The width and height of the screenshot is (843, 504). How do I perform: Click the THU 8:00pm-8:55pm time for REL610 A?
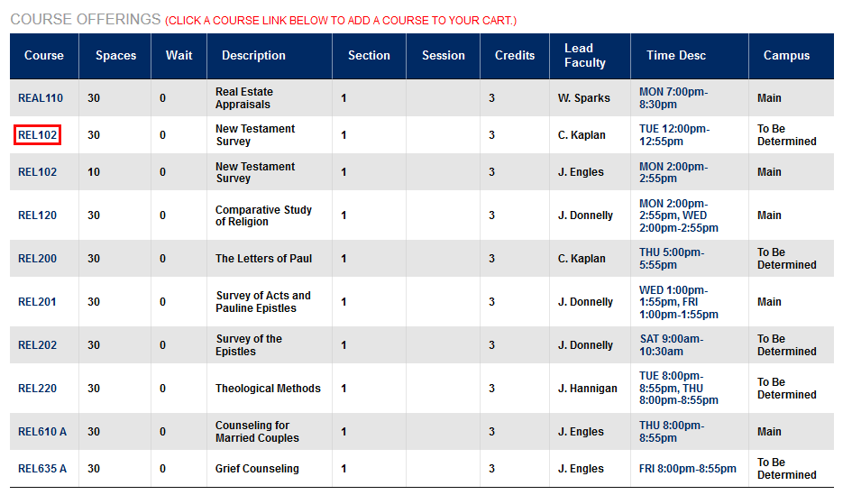pos(672,431)
